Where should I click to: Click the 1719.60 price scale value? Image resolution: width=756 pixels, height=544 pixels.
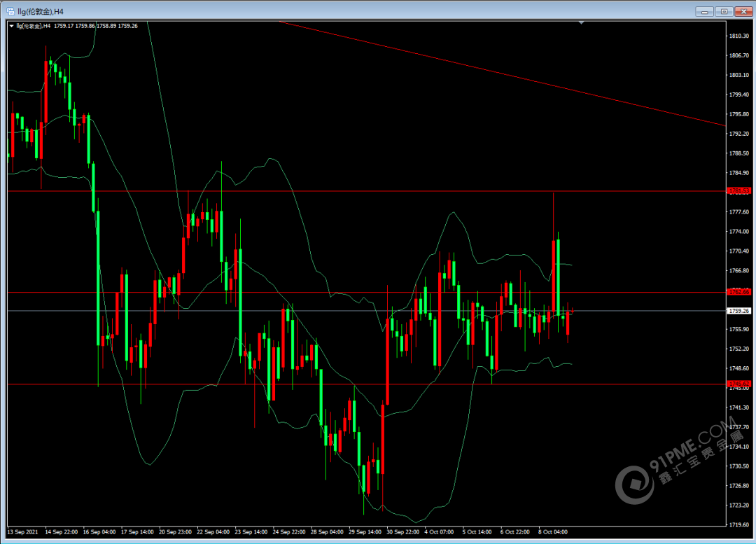[x=739, y=524]
